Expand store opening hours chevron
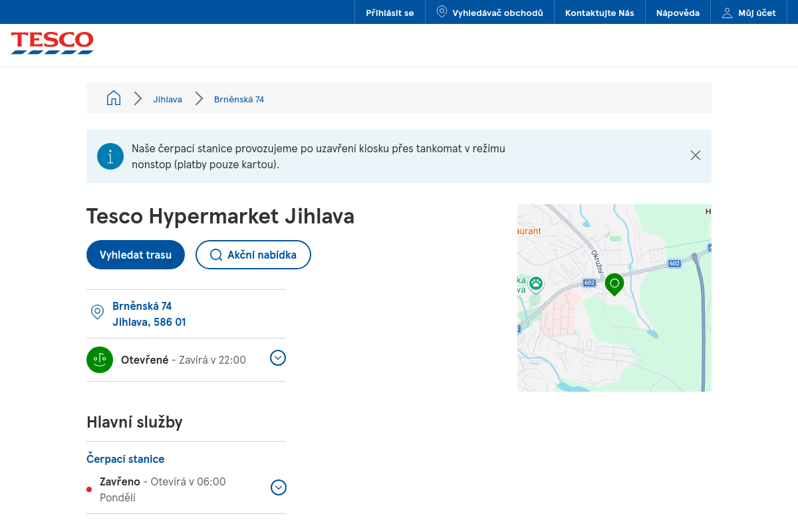 [x=278, y=358]
